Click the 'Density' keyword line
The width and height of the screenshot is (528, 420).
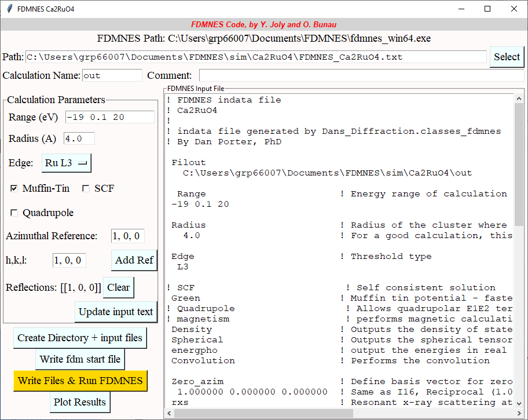point(192,329)
